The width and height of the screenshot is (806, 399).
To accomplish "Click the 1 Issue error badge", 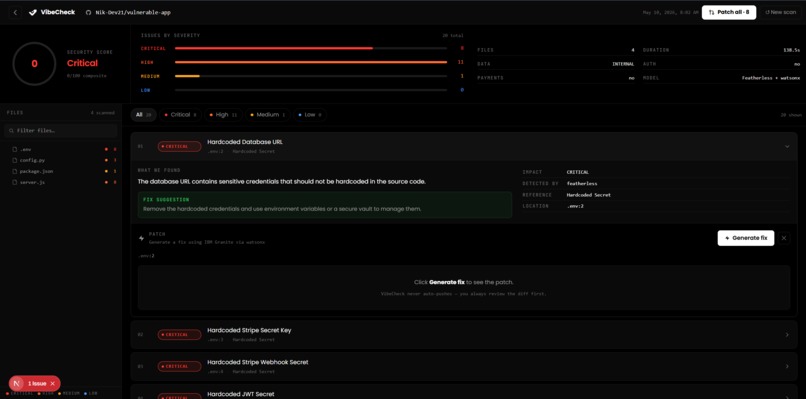I will coord(37,384).
